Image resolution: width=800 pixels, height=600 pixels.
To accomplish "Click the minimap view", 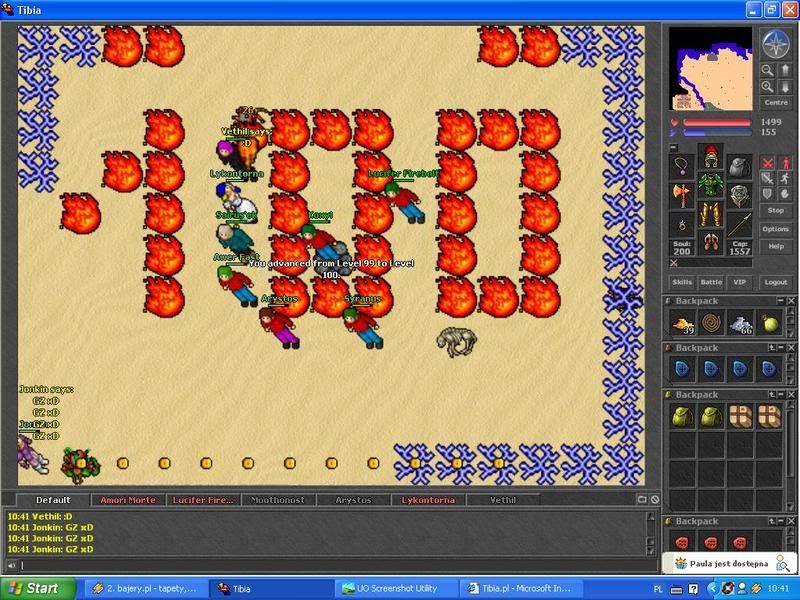I will [710, 68].
